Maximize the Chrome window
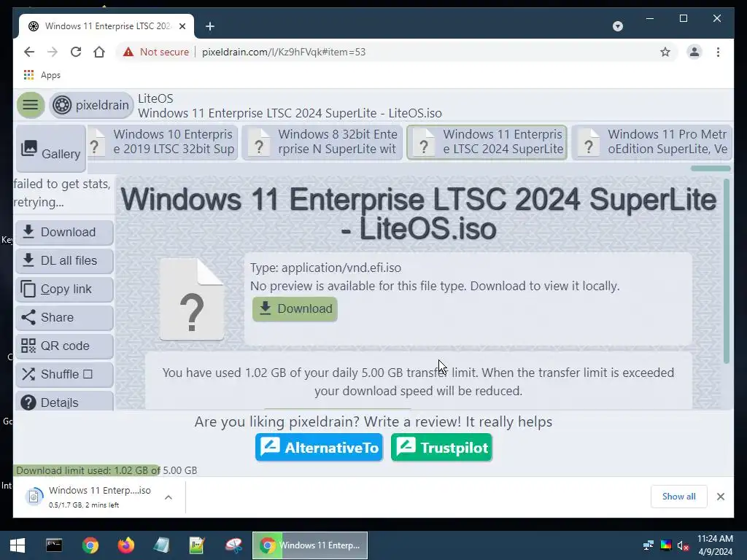Screen dimensions: 747x560 click(683, 18)
